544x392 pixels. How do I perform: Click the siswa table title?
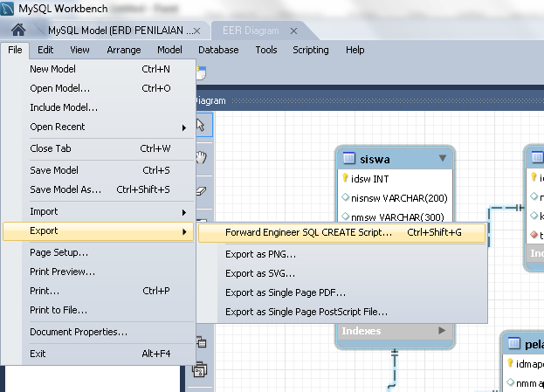(375, 159)
